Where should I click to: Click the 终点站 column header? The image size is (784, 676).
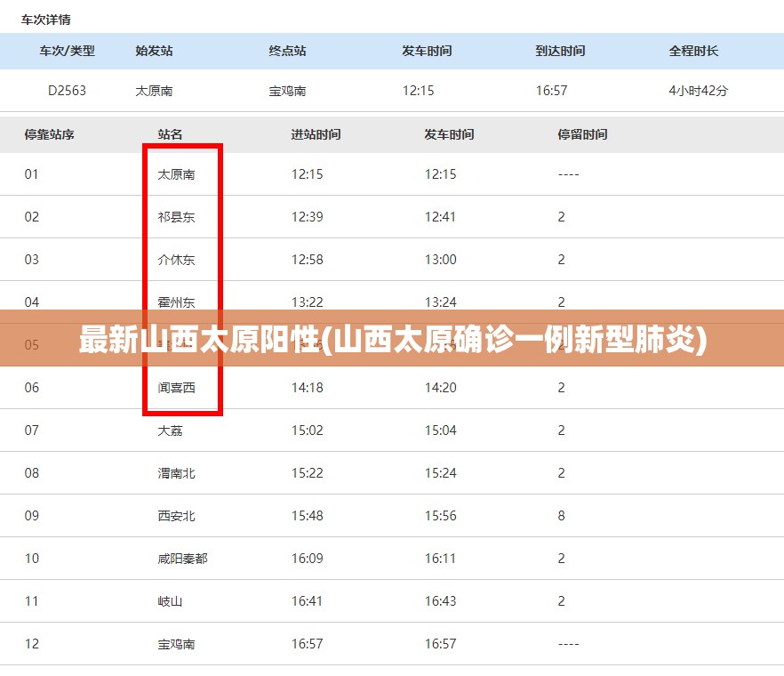tap(287, 51)
